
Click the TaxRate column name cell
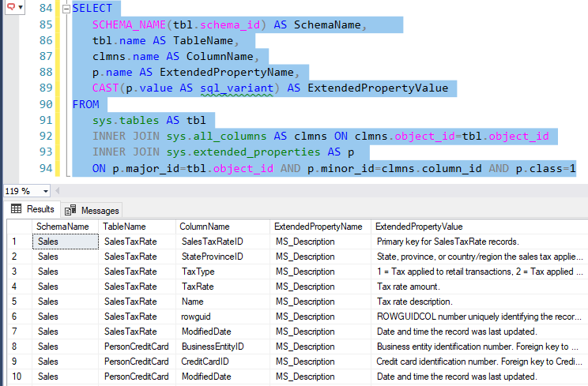coord(222,287)
